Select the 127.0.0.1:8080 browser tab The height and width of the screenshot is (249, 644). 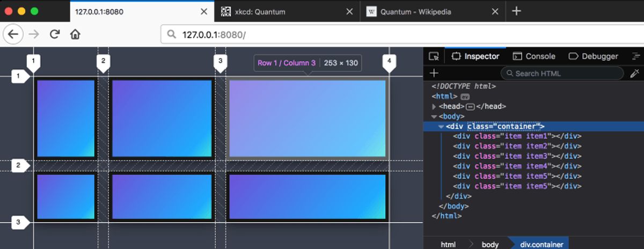pyautogui.click(x=141, y=11)
